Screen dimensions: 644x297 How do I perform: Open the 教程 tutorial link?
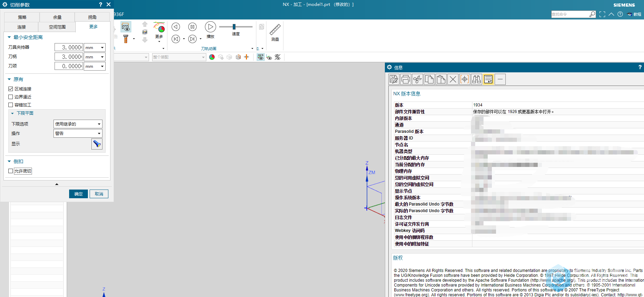[x=634, y=14]
